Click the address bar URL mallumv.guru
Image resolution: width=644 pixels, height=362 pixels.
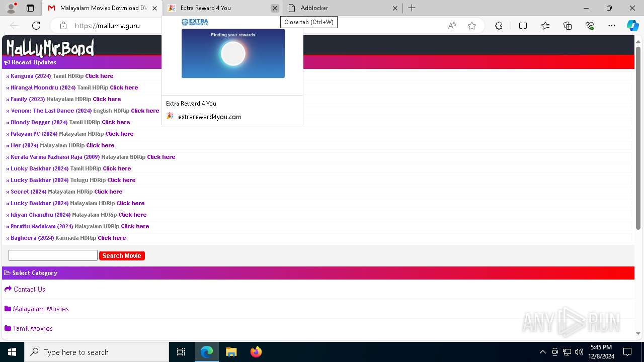point(107,26)
